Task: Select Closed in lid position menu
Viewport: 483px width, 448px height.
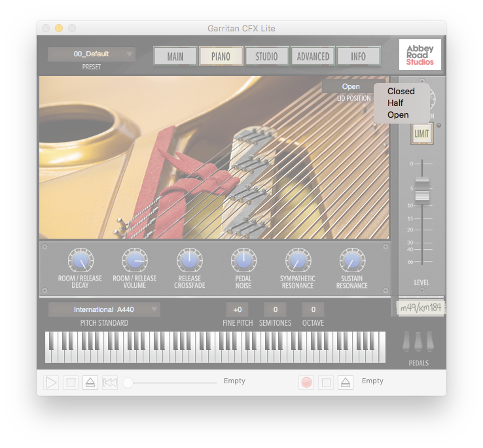Action: click(x=401, y=91)
